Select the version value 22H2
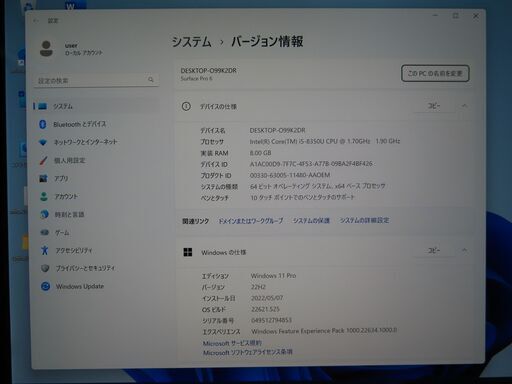512x384 pixels. coord(258,287)
